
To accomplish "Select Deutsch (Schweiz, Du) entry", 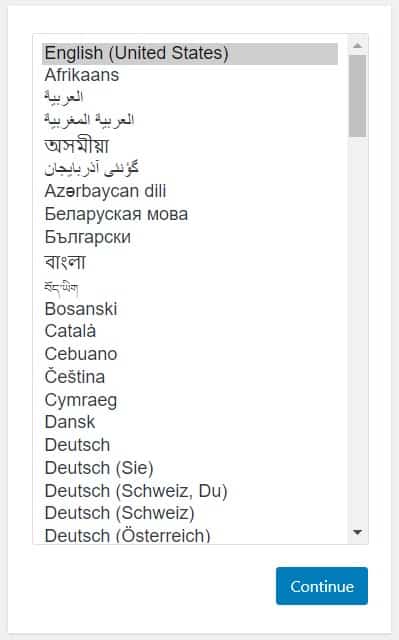I will pos(190,491).
